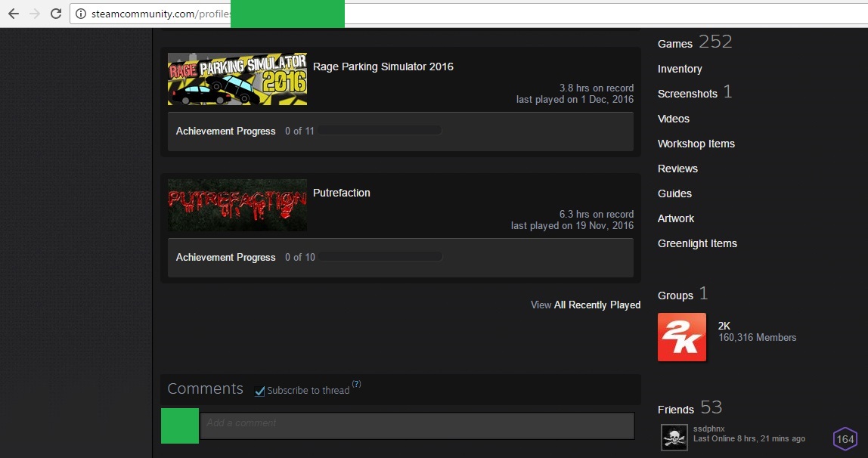868x458 pixels.
Task: Click the Comments heading
Action: (206, 389)
